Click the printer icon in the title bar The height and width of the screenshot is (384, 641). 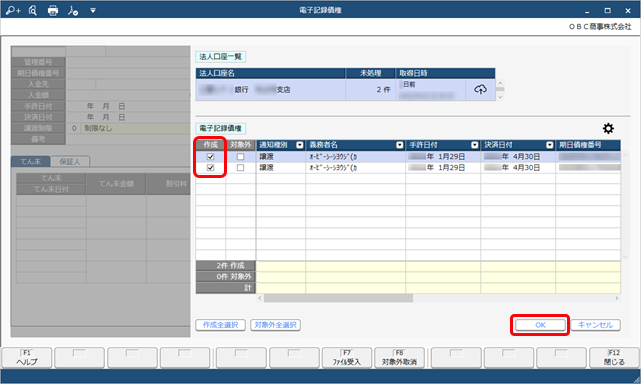point(53,10)
